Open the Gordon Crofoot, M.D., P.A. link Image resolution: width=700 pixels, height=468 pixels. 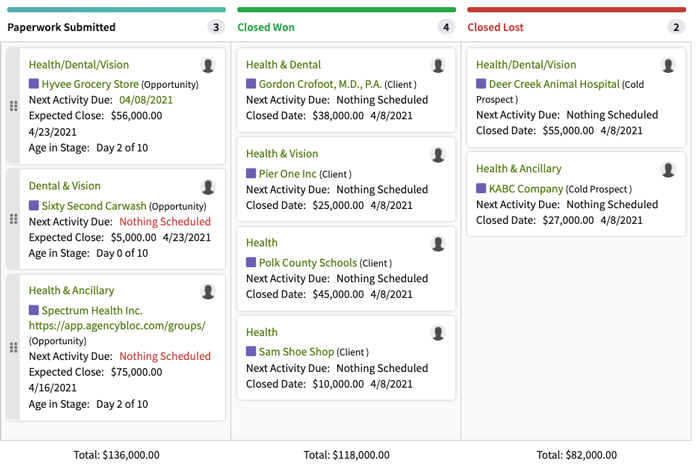pos(320,84)
